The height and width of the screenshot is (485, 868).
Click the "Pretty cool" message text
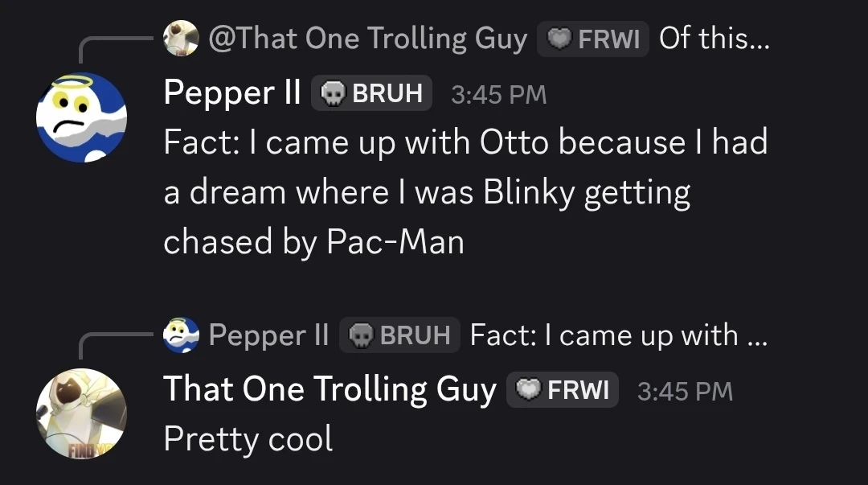click(248, 439)
